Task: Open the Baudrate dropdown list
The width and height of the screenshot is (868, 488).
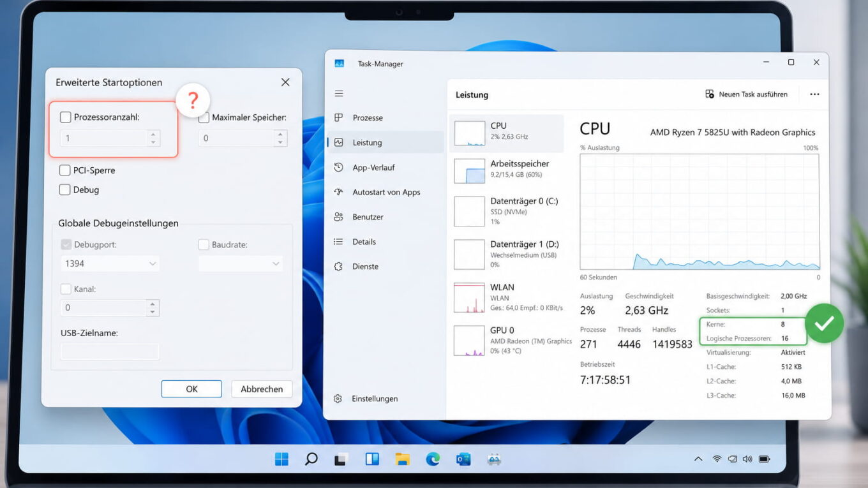Action: click(241, 263)
